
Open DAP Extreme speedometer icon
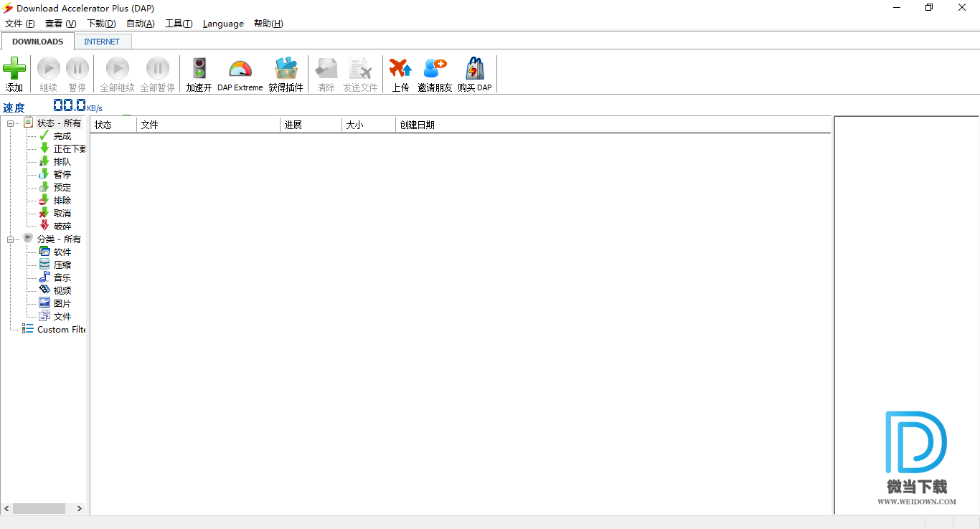click(x=240, y=69)
